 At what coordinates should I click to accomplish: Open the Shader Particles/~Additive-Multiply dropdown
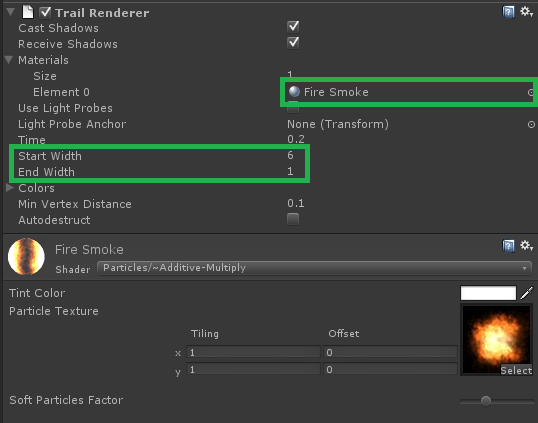tap(315, 268)
